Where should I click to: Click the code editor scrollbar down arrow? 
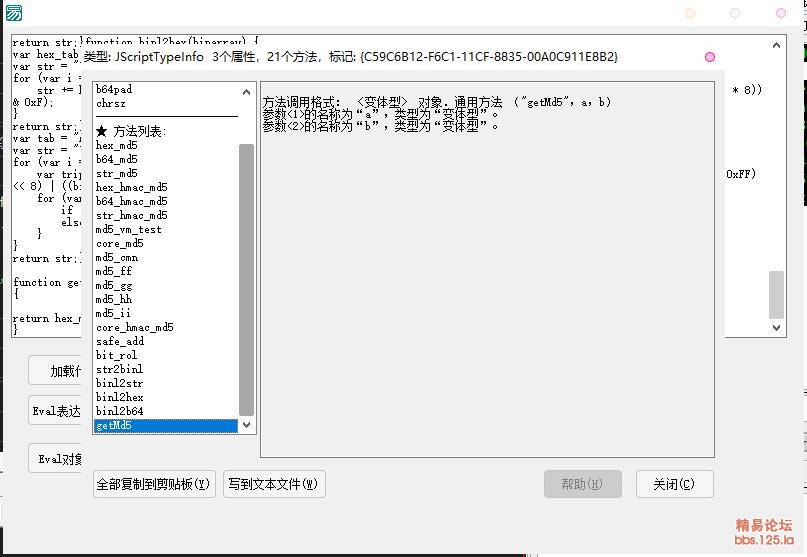coord(778,327)
